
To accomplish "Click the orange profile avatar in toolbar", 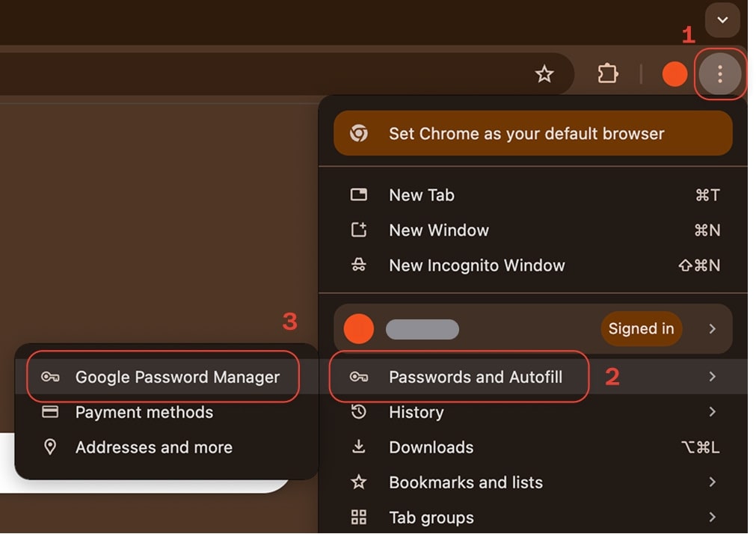I will pyautogui.click(x=674, y=74).
